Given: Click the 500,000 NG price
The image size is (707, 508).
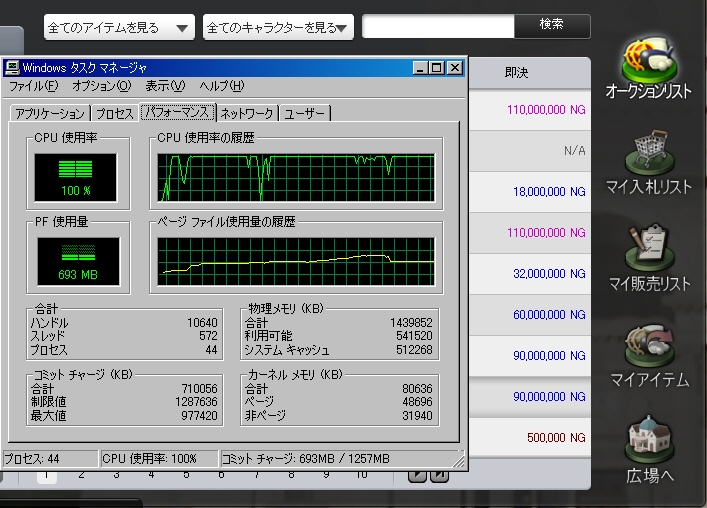Looking at the screenshot, I should point(556,438).
